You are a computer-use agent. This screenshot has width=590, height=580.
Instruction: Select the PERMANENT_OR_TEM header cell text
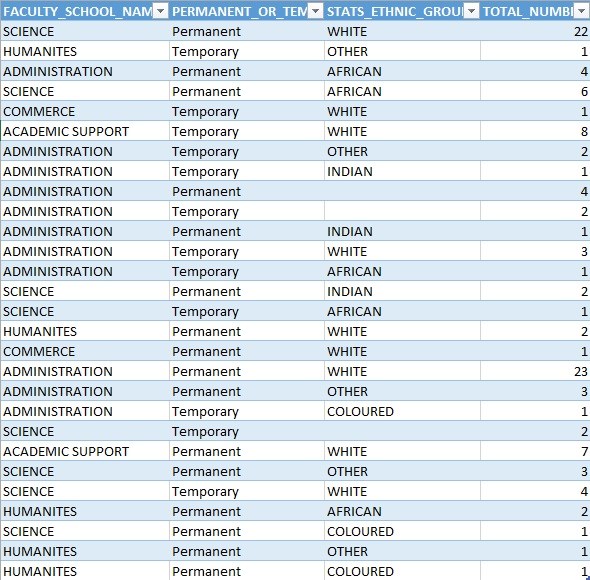click(x=240, y=12)
